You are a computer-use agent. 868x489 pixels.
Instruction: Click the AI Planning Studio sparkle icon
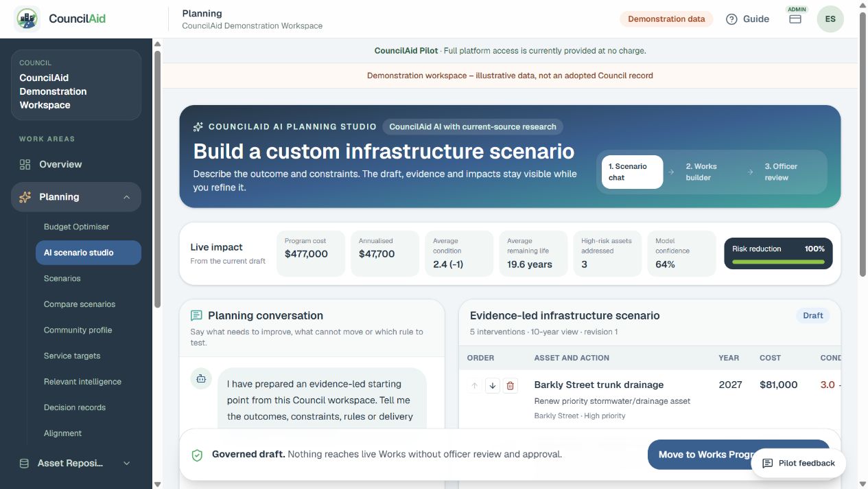[198, 127]
